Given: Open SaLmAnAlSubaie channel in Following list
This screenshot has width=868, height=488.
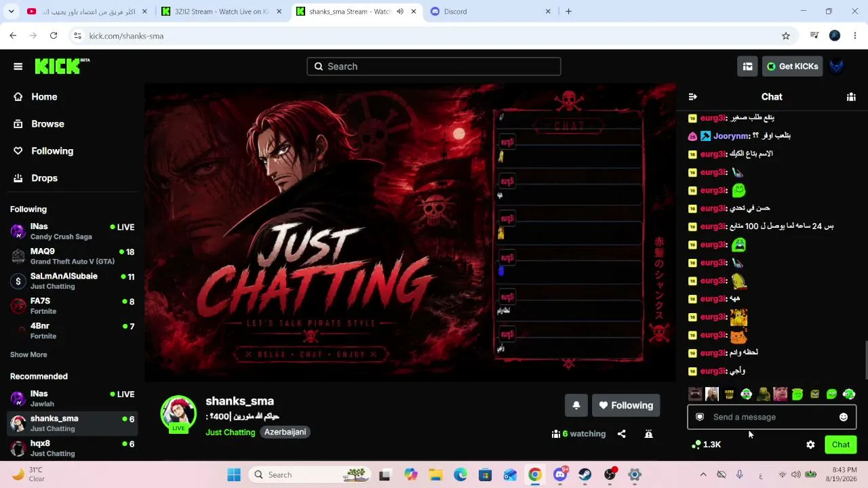Looking at the screenshot, I should coord(73,281).
